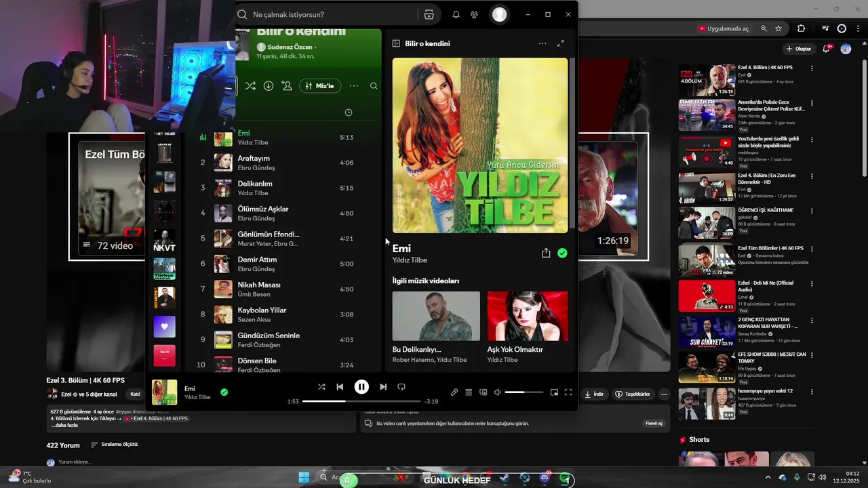Click Teşekkürler button under YouTube video

tap(633, 394)
